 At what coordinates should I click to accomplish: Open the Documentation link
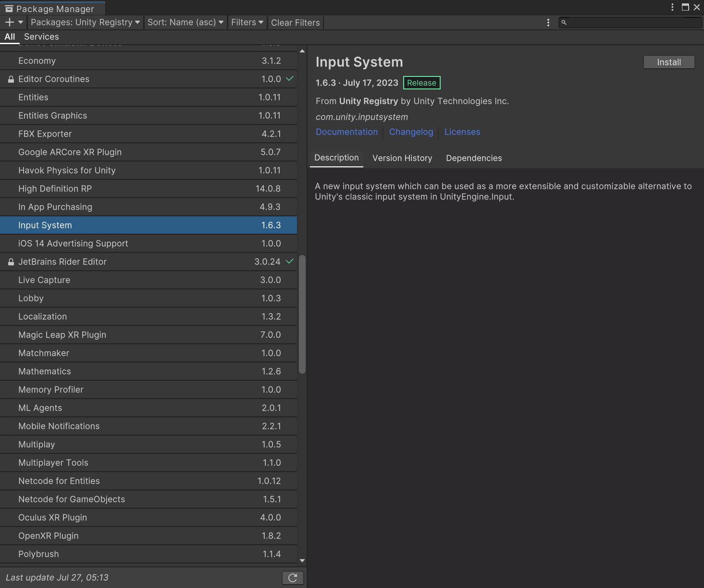tap(346, 132)
